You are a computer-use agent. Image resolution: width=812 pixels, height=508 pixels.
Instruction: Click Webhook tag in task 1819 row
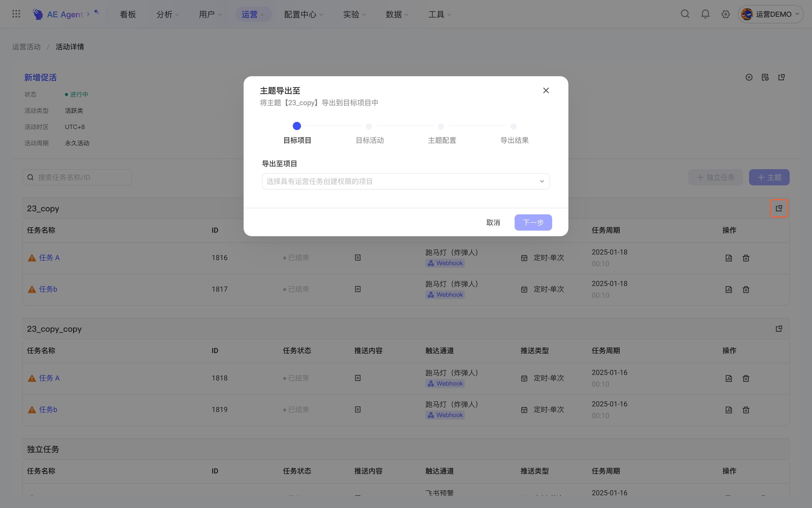[x=445, y=415]
